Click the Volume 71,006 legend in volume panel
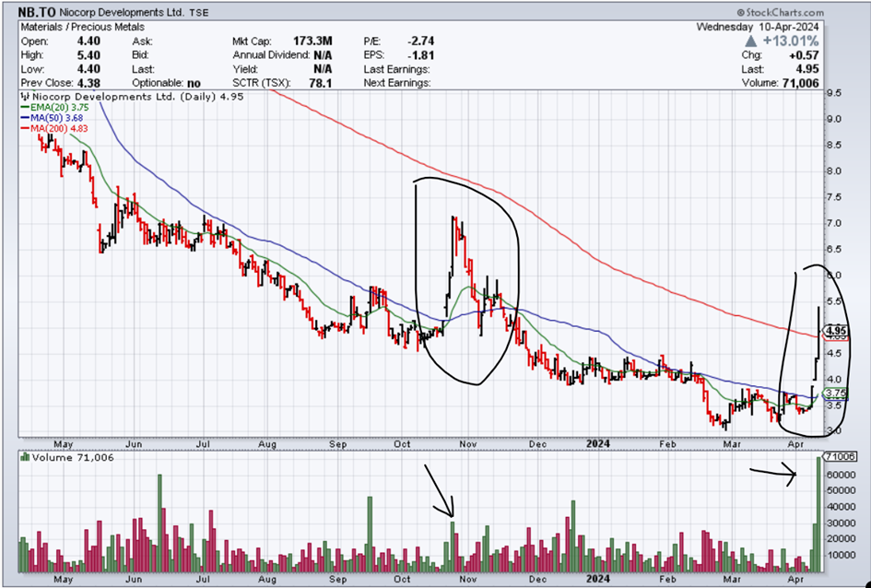Viewport: 871px width, 588px height. [x=73, y=457]
